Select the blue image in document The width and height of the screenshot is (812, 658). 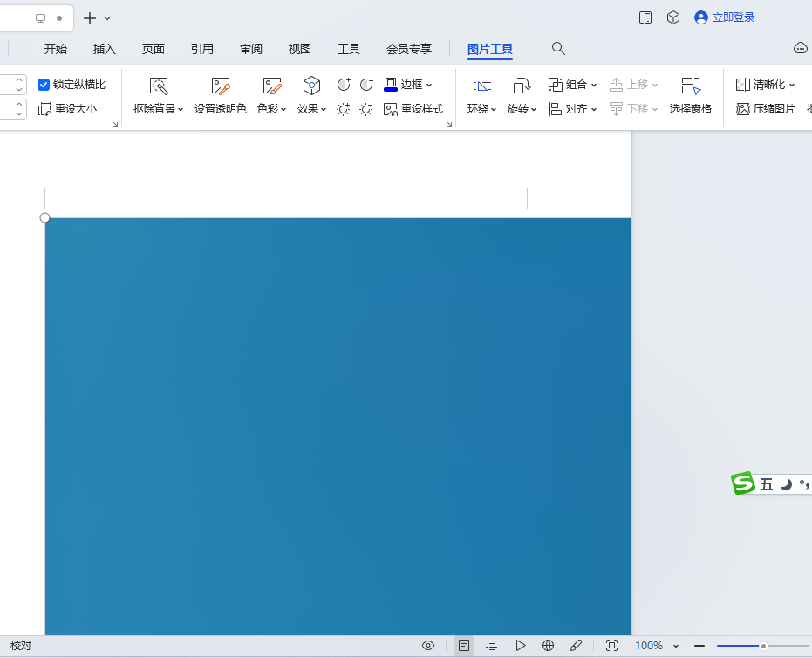tap(338, 427)
